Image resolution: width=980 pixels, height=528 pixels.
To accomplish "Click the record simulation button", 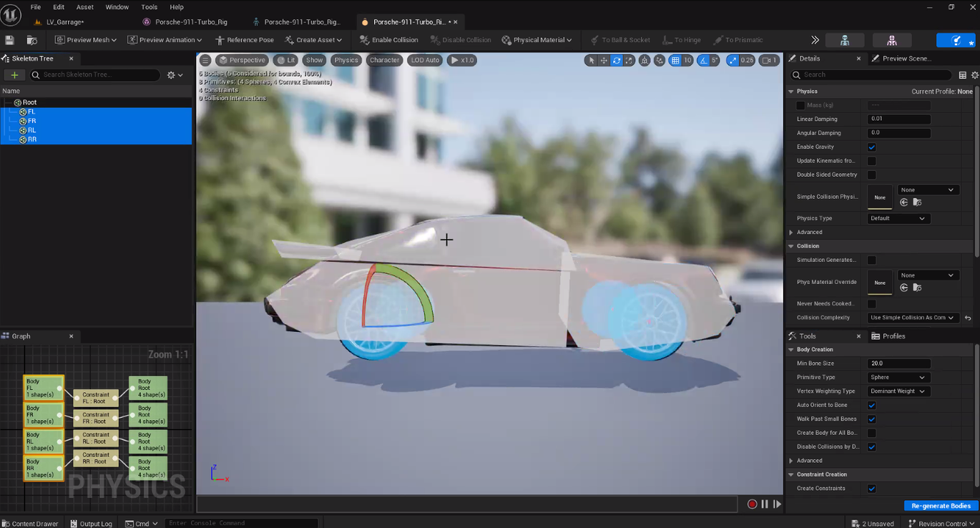I will tap(752, 504).
